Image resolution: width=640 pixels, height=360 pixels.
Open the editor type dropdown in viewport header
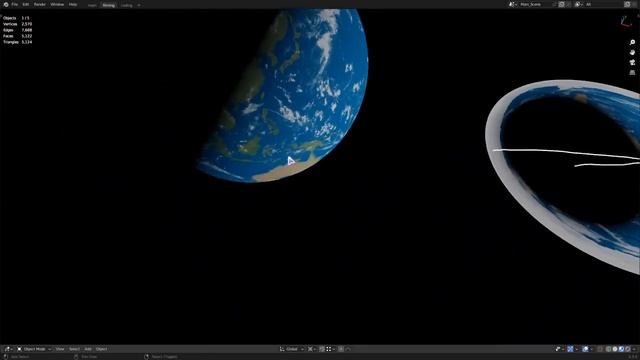(x=8, y=349)
